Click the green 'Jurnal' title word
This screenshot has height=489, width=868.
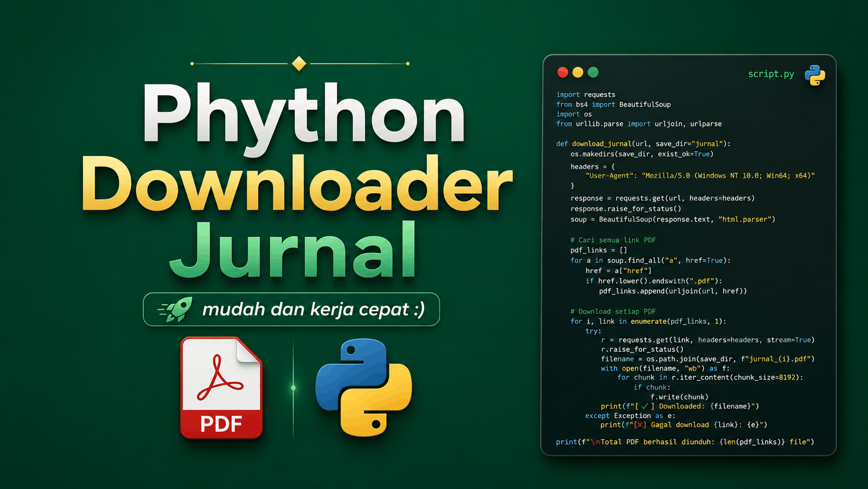tap(293, 249)
